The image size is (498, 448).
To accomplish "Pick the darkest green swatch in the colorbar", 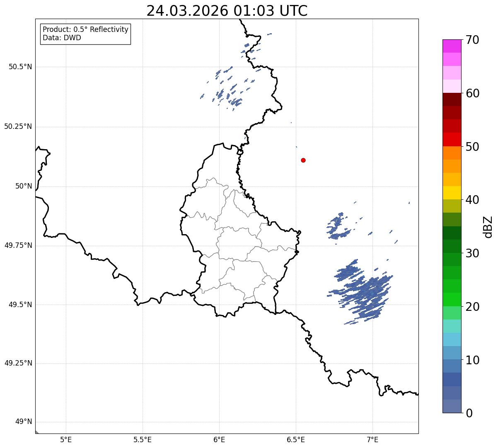I will [x=451, y=232].
